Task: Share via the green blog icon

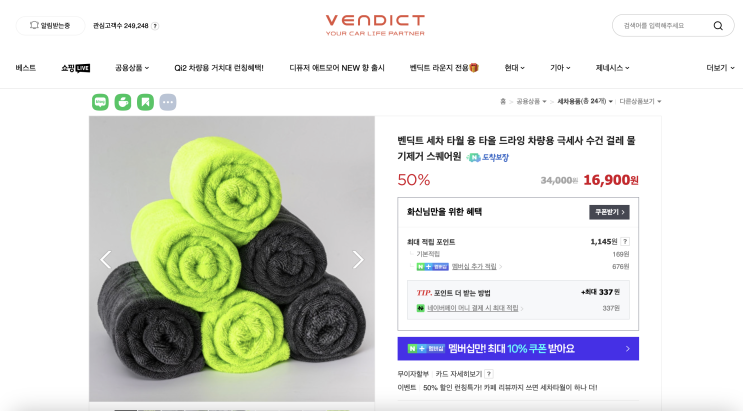Action: tap(100, 102)
